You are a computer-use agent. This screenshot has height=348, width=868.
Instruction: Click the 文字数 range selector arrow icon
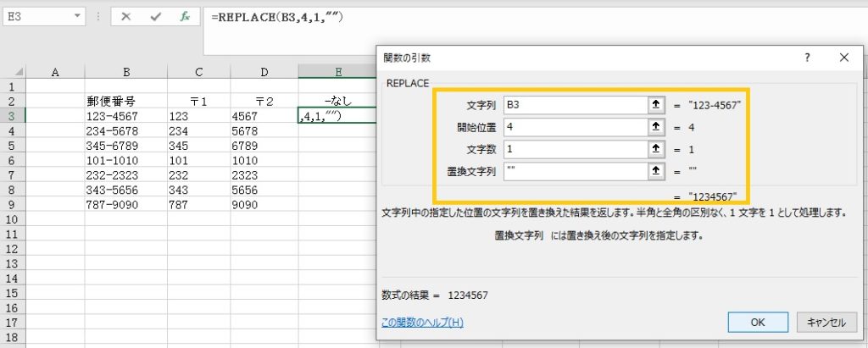point(655,149)
